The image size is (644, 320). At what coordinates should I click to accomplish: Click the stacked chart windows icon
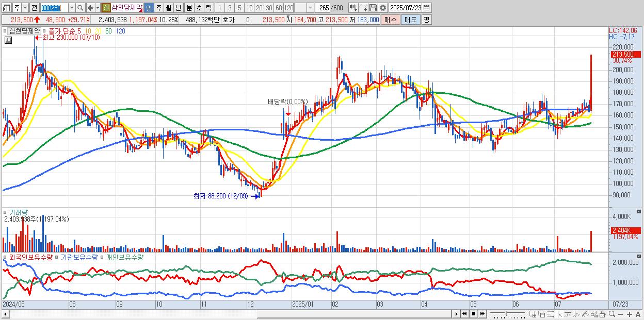[603, 314]
